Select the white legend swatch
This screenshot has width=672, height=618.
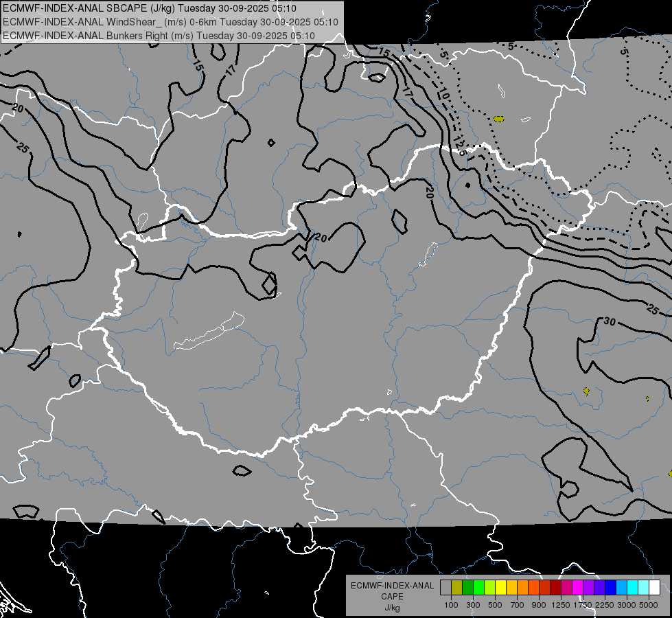[654, 588]
